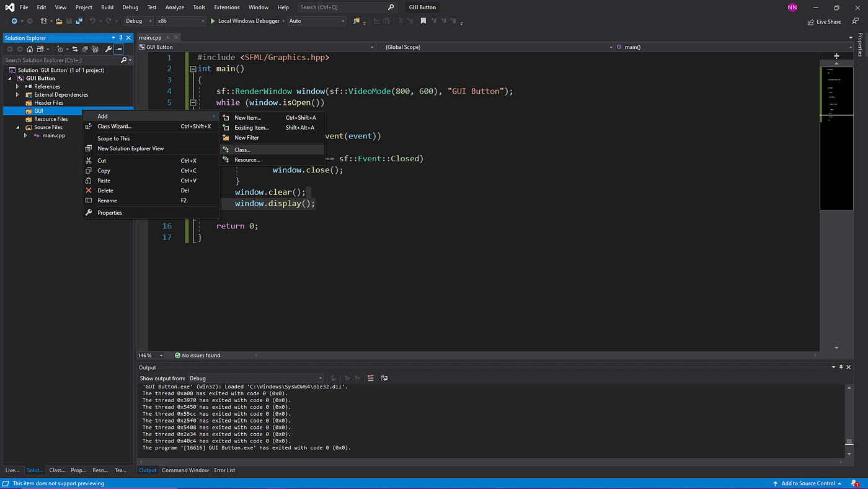
Task: Open the Build menu
Action: click(x=107, y=7)
